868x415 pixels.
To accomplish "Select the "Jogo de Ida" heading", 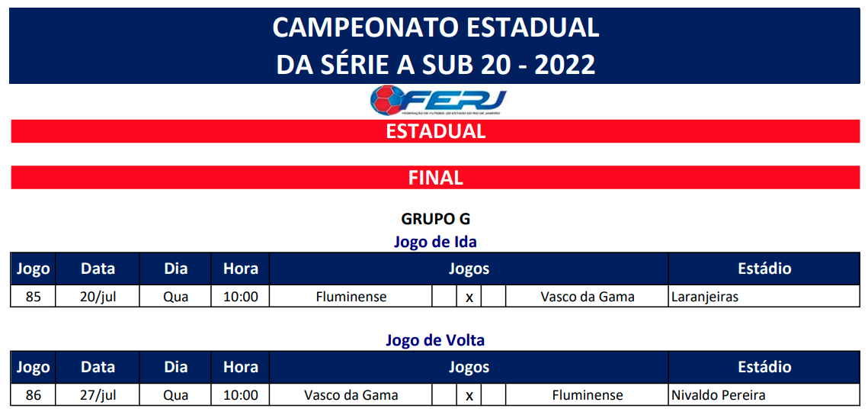I will pos(435,242).
